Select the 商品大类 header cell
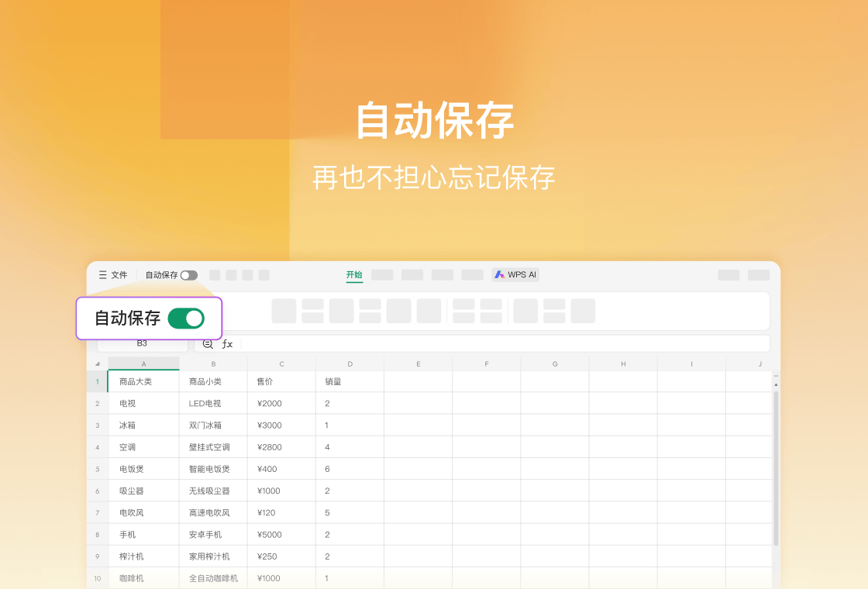 point(143,381)
